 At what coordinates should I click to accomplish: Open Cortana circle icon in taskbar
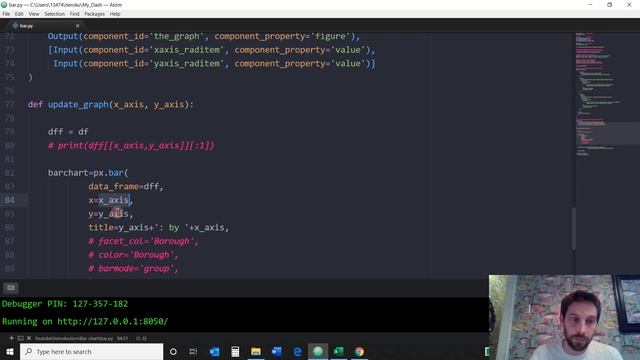[x=173, y=351]
